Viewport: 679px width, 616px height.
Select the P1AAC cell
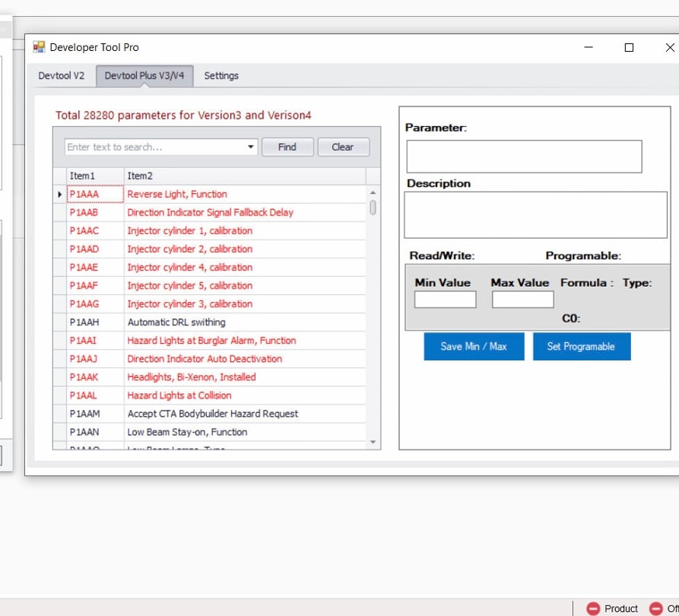(x=95, y=230)
